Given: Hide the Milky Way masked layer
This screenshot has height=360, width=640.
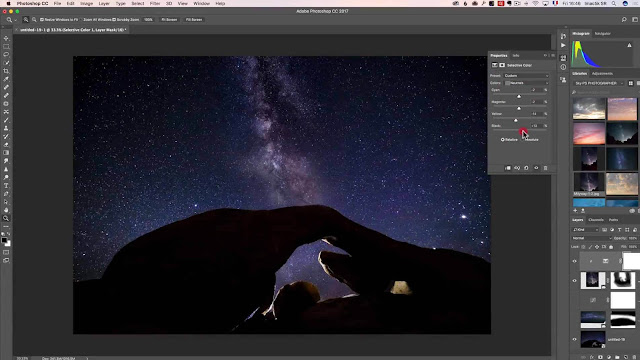Looking at the screenshot, I should click(x=575, y=281).
